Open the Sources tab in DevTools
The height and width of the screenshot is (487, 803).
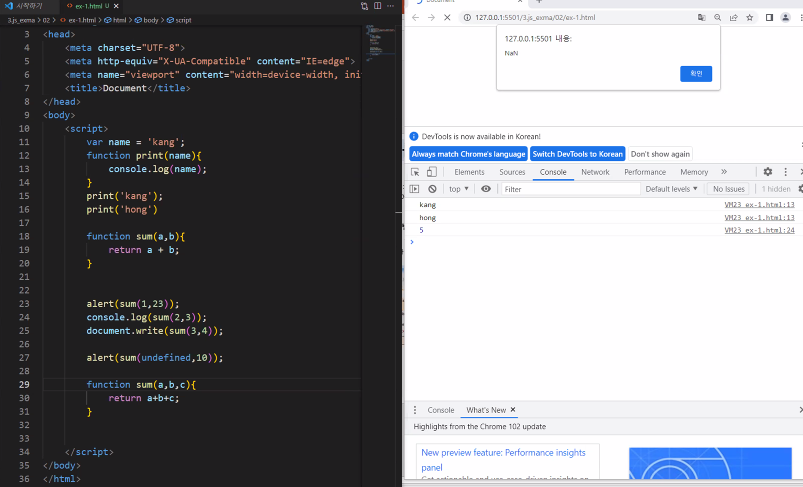512,172
